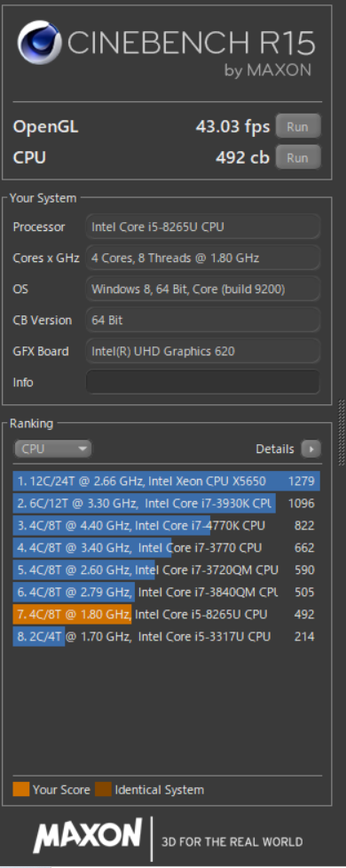
Task: Click the MAXON logo at bottom
Action: pos(89,835)
